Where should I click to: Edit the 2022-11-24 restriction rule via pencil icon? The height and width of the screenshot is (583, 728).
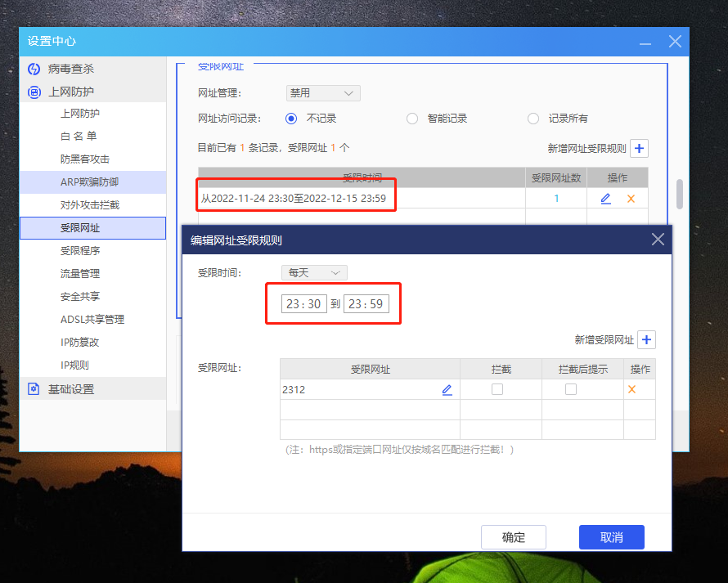pyautogui.click(x=605, y=199)
